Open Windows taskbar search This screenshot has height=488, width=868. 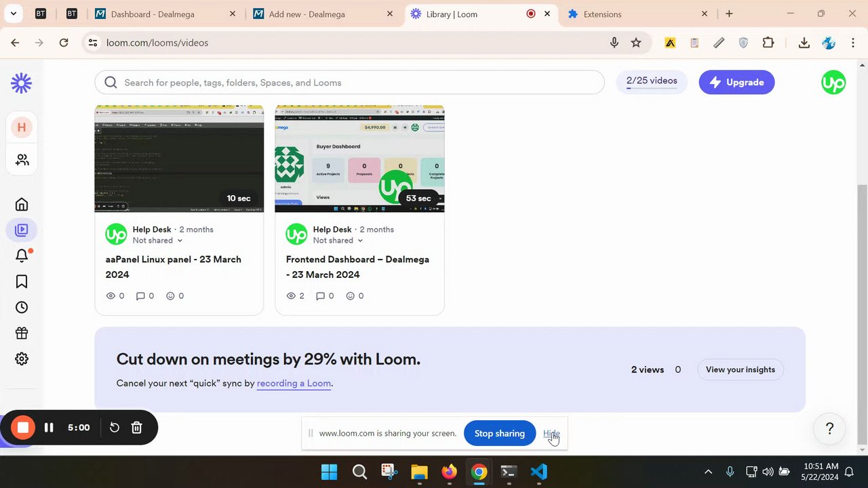pos(359,472)
